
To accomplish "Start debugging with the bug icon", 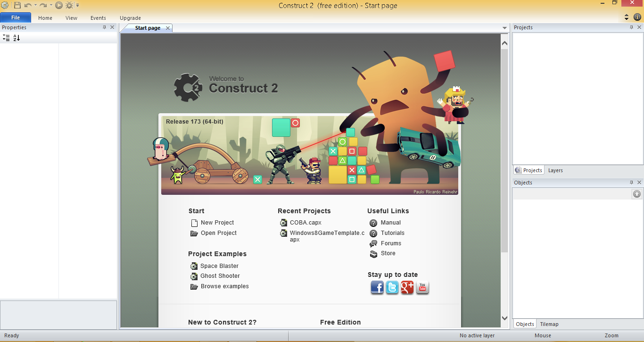I will (x=69, y=5).
